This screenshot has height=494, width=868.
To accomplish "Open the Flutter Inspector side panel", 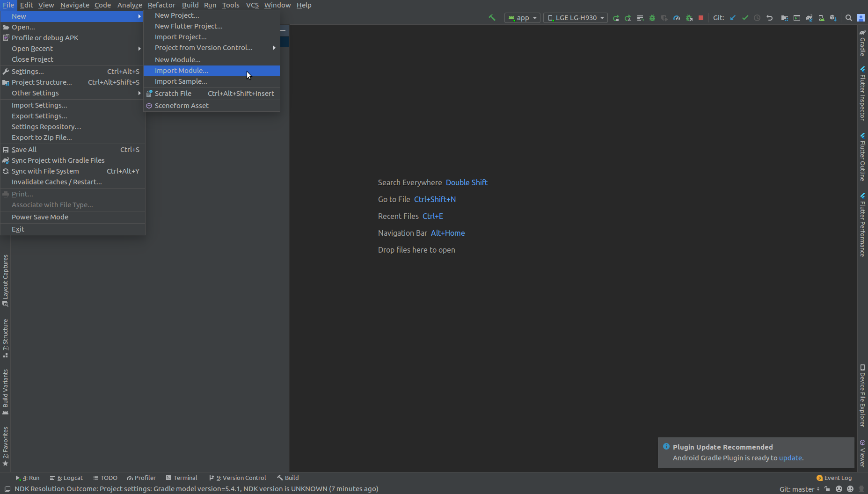I will [862, 94].
